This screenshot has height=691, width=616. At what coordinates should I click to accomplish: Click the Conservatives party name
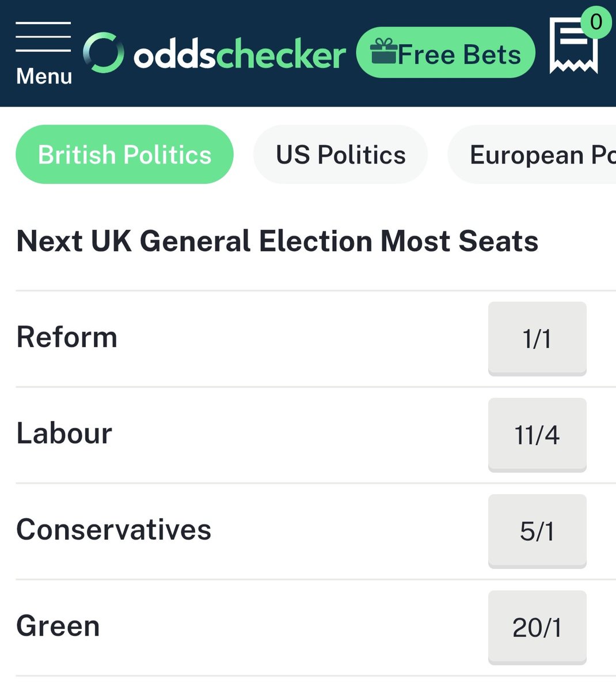(113, 530)
